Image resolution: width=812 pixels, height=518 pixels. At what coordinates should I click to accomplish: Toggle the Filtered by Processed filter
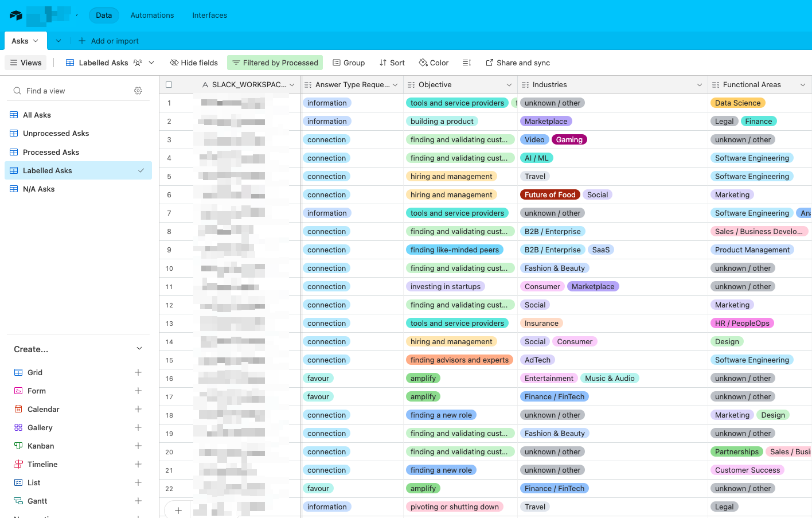pyautogui.click(x=275, y=63)
